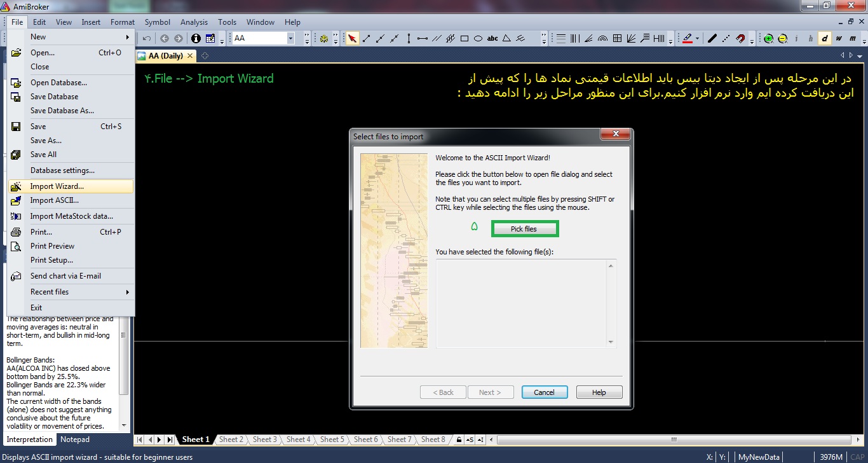This screenshot has height=463, width=868.
Task: Zoom out with the yellow magnifier
Action: 782,38
